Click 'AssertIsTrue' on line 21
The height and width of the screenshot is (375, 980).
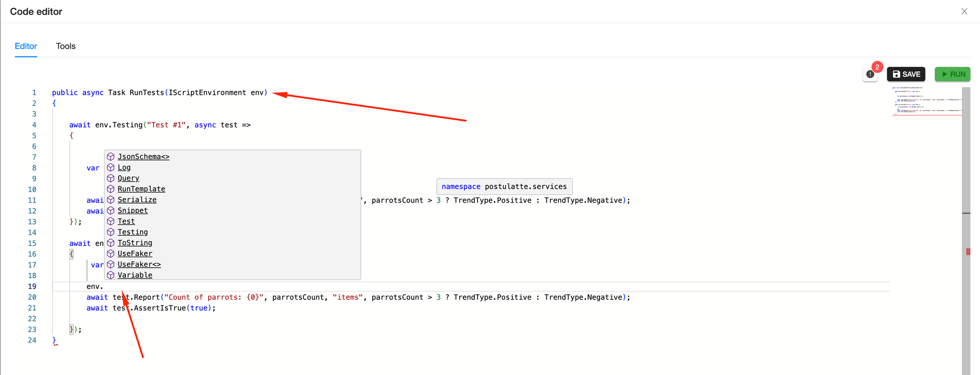click(x=160, y=308)
